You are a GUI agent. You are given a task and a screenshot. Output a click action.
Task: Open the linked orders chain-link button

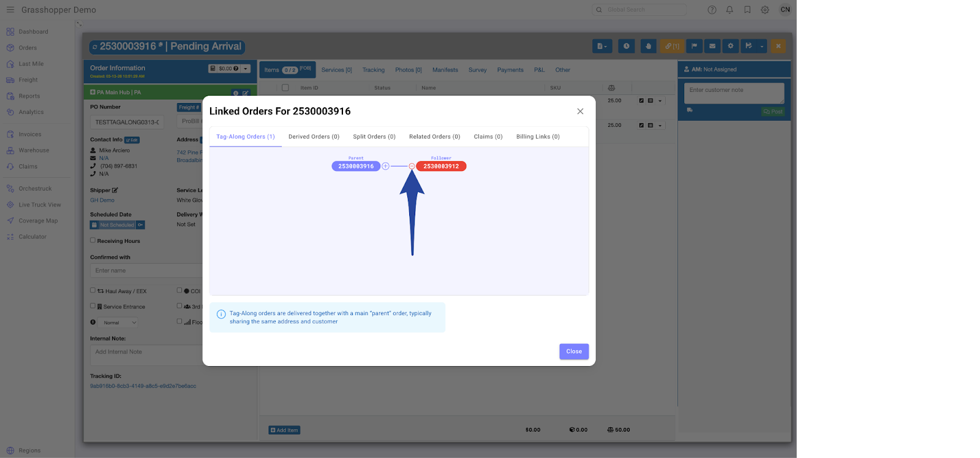(672, 46)
